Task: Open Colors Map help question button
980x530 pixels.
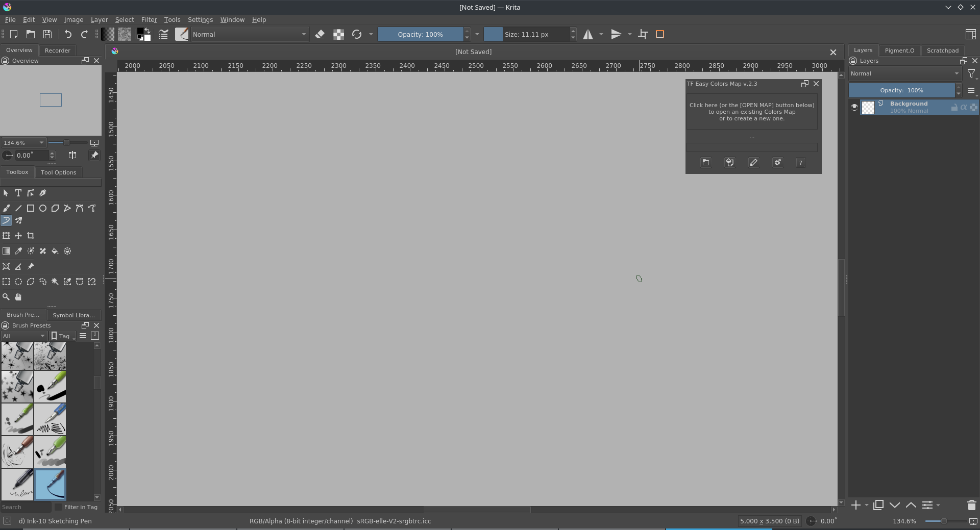Action: [801, 162]
